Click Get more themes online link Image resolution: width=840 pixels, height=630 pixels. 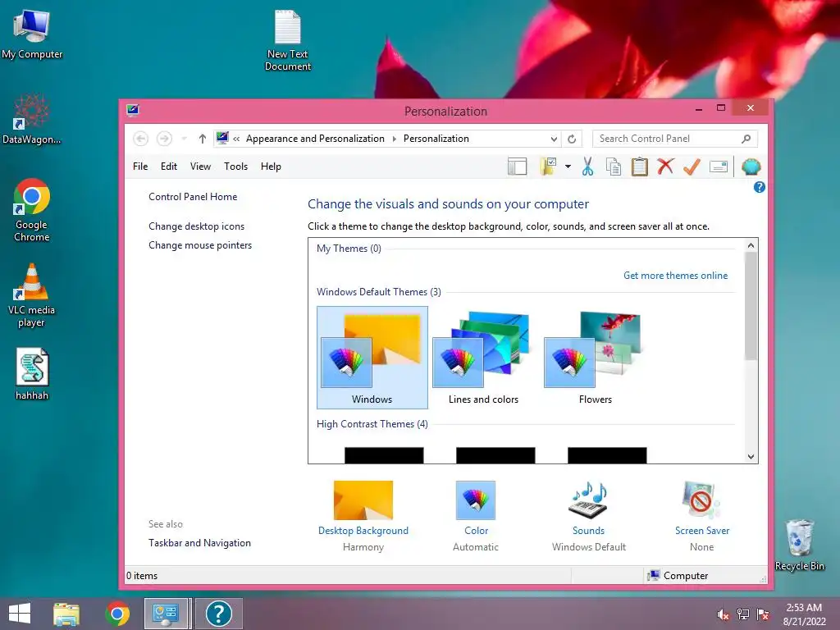pos(676,276)
